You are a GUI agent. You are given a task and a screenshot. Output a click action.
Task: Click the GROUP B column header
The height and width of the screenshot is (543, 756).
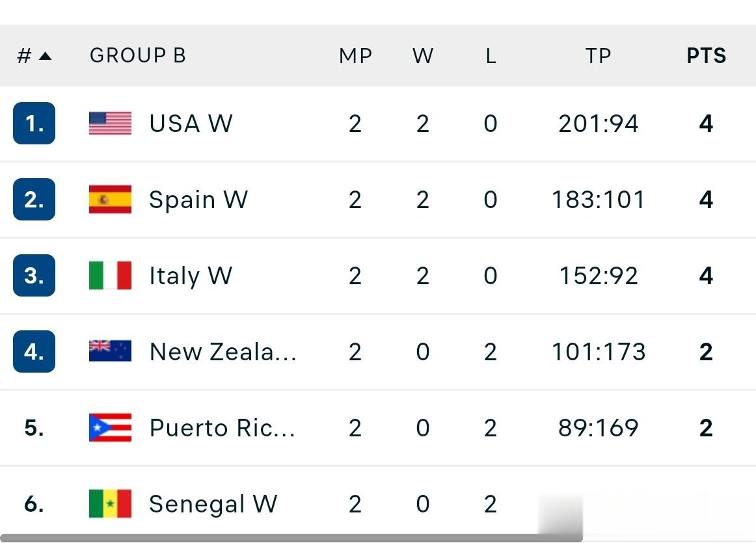[138, 56]
